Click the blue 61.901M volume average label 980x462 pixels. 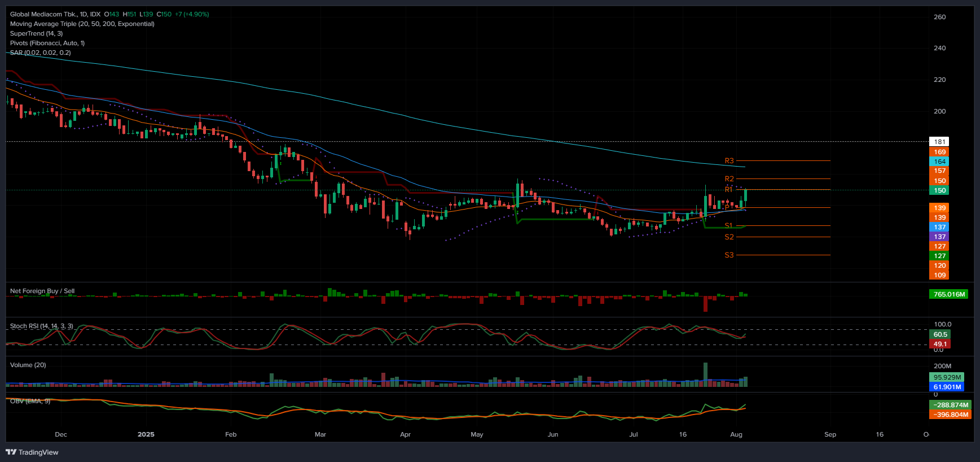point(947,387)
